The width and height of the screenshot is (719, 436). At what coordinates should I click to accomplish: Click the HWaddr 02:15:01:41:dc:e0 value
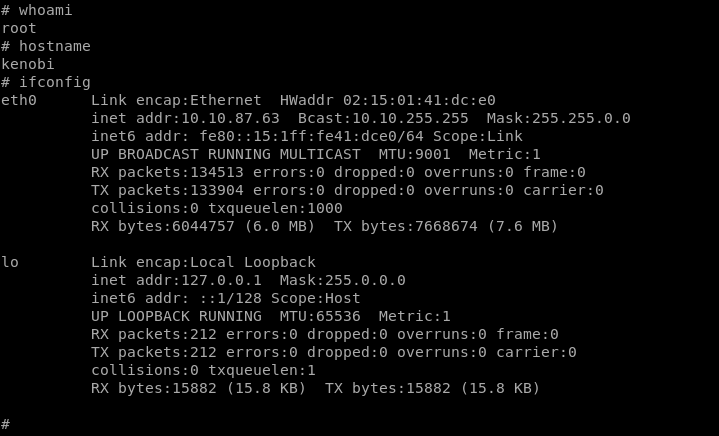(x=387, y=100)
